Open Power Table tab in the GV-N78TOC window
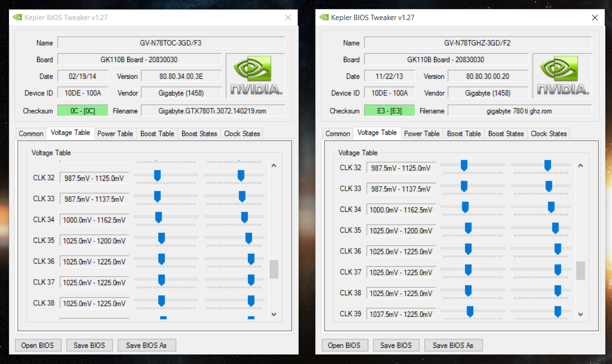Image resolution: width=612 pixels, height=364 pixels. tap(115, 134)
